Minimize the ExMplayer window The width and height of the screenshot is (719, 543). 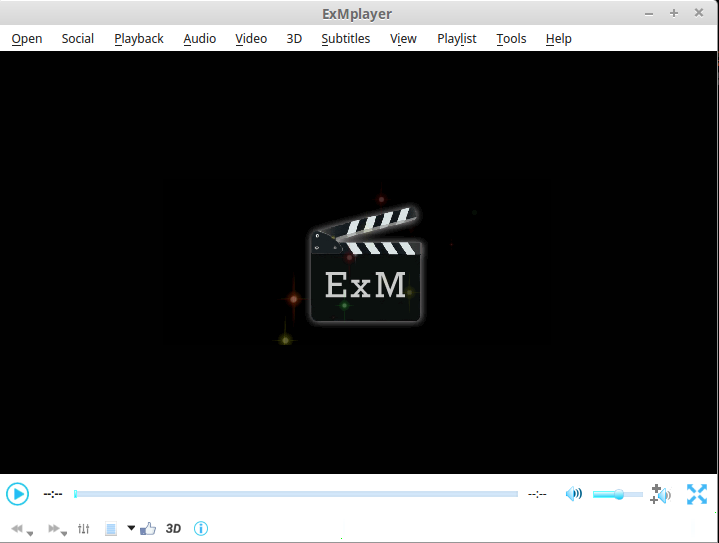pyautogui.click(x=649, y=14)
